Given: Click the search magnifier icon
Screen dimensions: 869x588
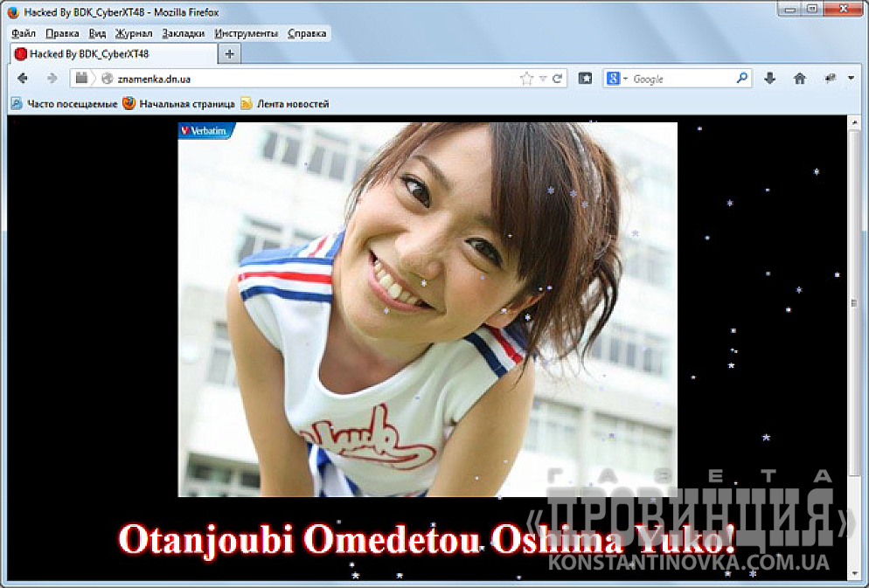Looking at the screenshot, I should (742, 79).
